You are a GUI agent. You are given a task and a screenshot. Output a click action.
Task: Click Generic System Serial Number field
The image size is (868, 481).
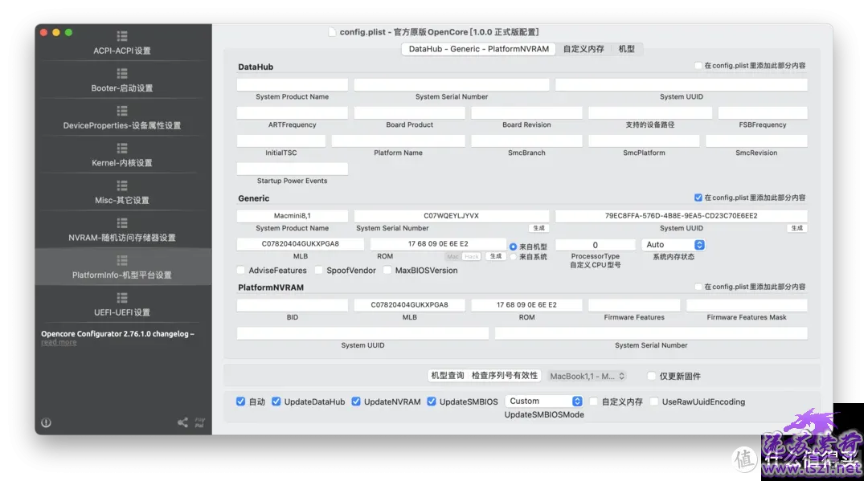click(452, 216)
